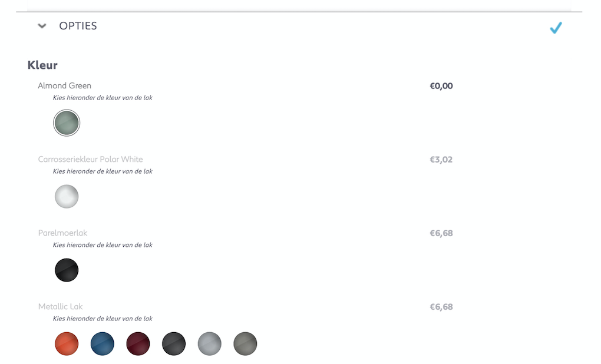Select the orange metallic paint swatch
Screen dimensions: 601x364
click(67, 344)
